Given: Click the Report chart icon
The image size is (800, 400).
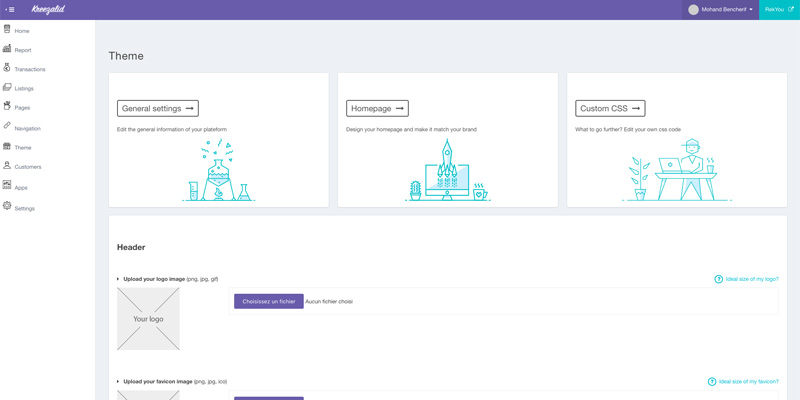Looking at the screenshot, I should tap(7, 48).
